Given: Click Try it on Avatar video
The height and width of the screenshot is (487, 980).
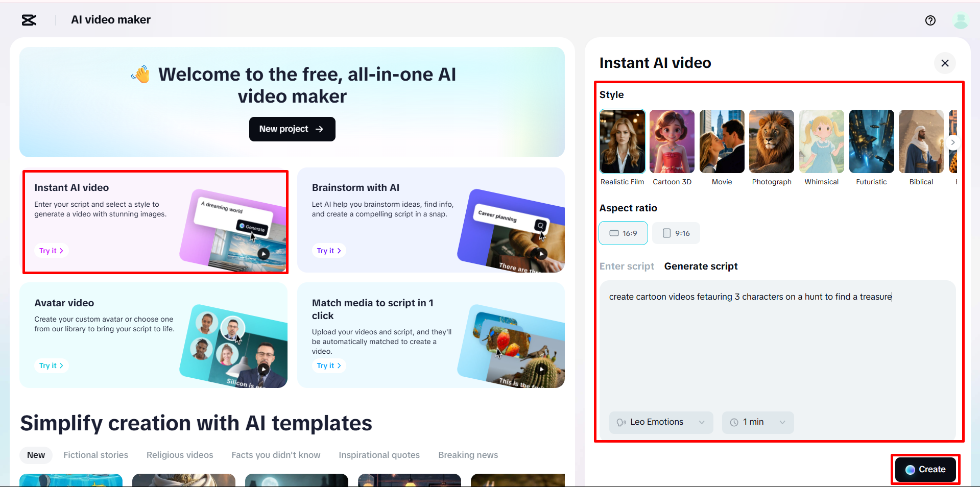Looking at the screenshot, I should pyautogui.click(x=51, y=366).
